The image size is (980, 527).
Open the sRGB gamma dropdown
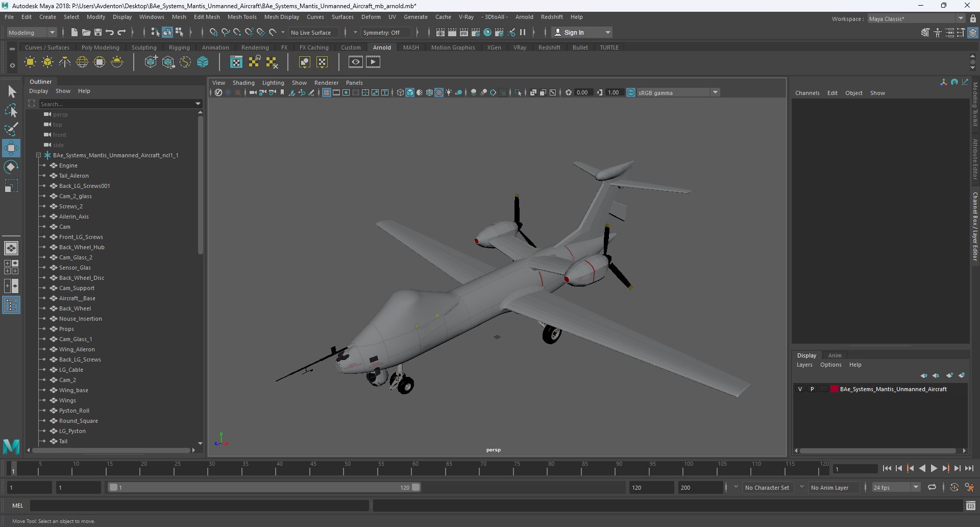(678, 92)
